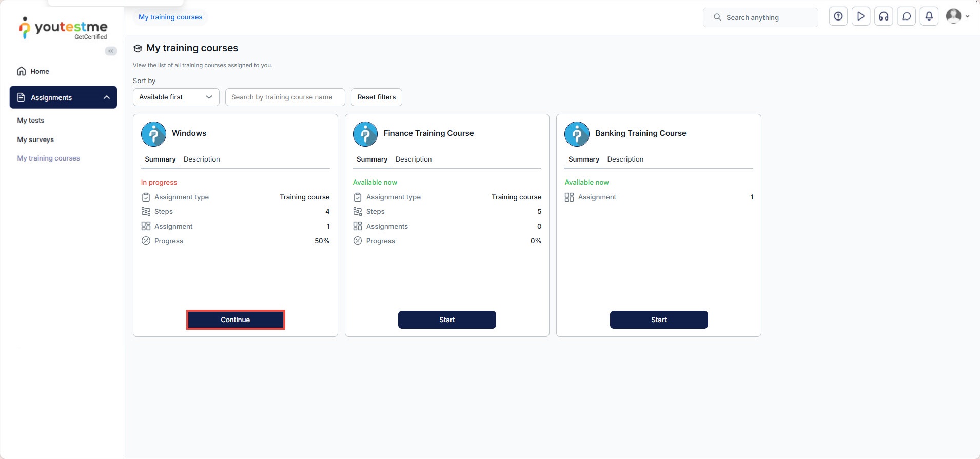Viewport: 980px width, 459px height.
Task: Open the video tutorials play icon
Action: coord(860,16)
